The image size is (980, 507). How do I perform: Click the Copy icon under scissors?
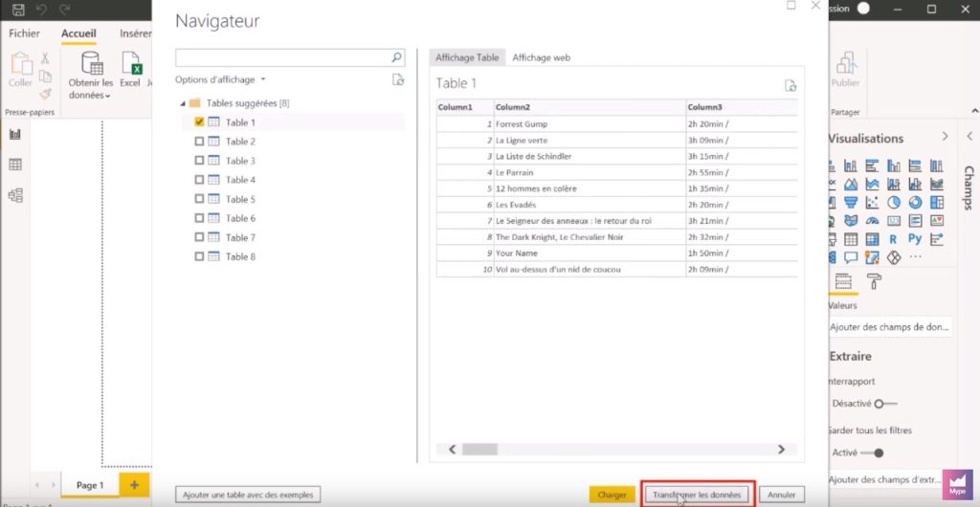[x=45, y=77]
